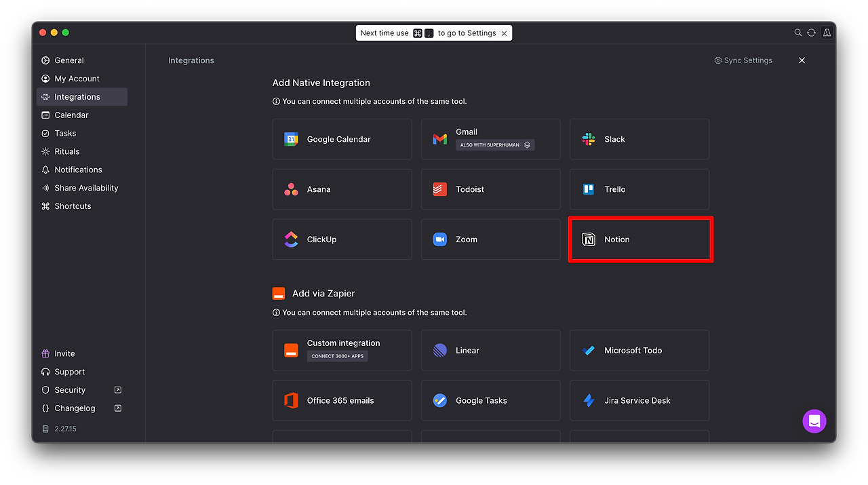Open Sync Settings
The width and height of the screenshot is (868, 485).
point(743,60)
